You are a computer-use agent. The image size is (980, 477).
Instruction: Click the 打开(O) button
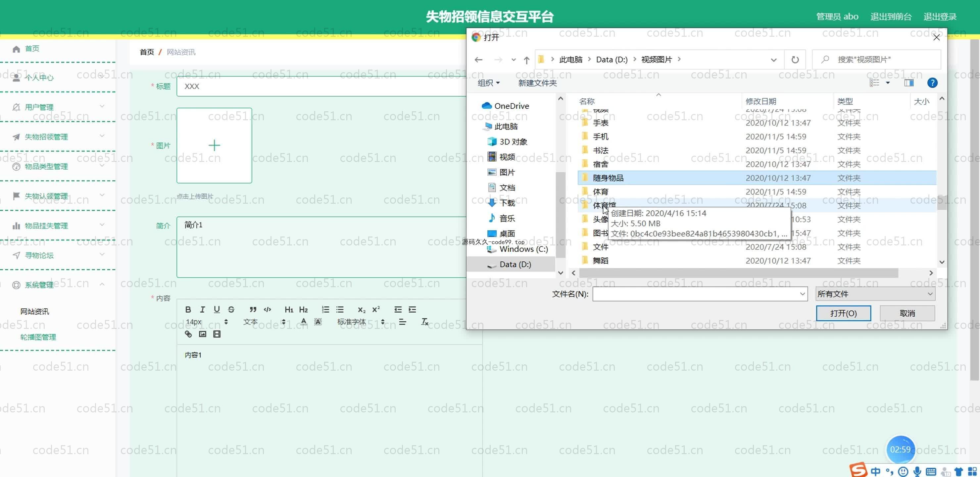[843, 313]
